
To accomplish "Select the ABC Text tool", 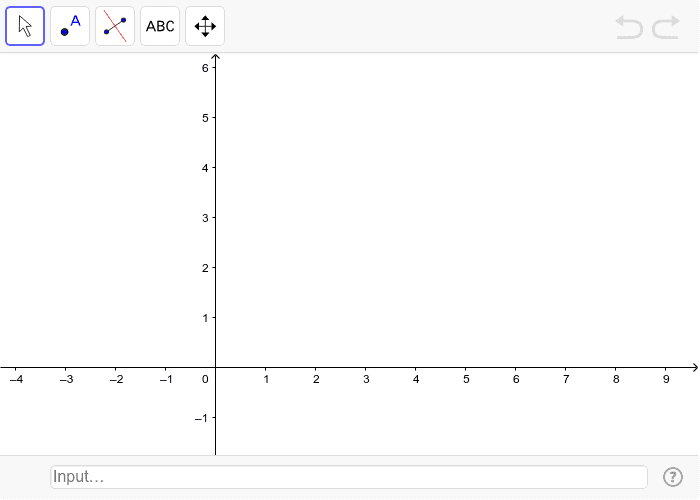I will (160, 26).
